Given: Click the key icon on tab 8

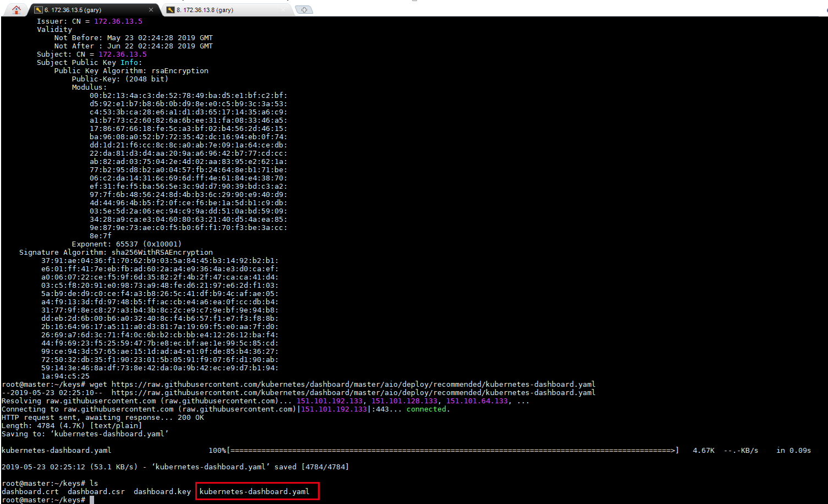Looking at the screenshot, I should pos(171,10).
